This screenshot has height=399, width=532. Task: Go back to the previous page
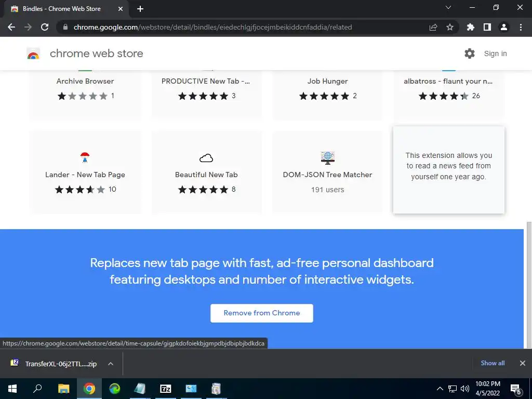pos(11,27)
